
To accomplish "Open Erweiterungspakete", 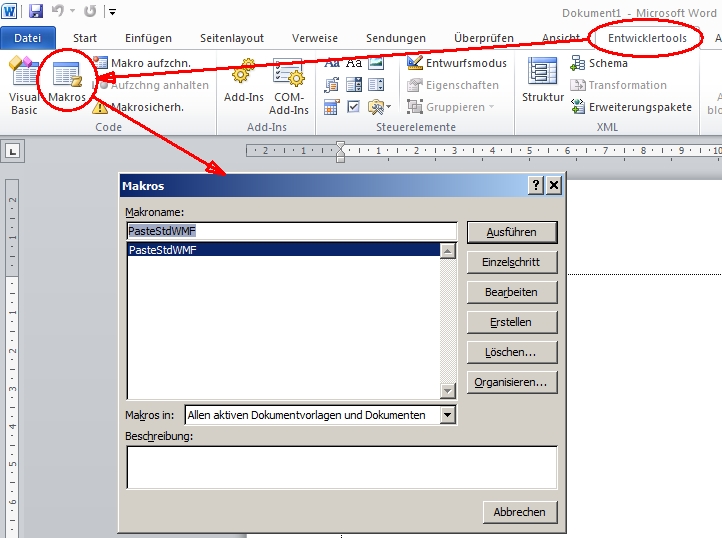I will (x=631, y=107).
